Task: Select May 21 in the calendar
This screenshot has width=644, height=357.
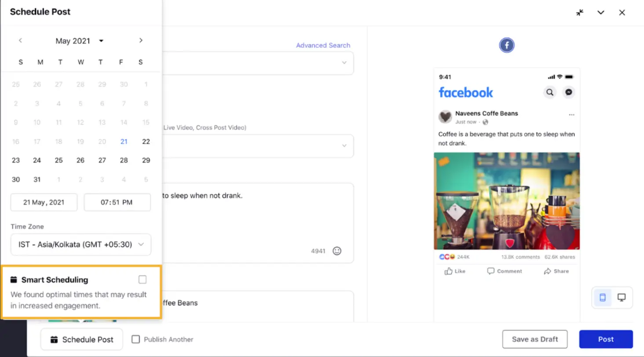Action: [124, 142]
